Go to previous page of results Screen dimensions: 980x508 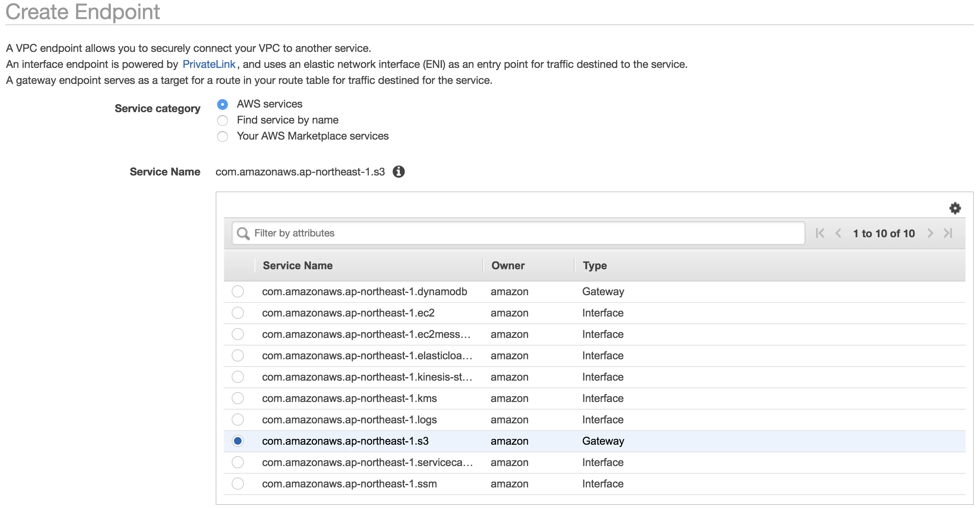[838, 233]
